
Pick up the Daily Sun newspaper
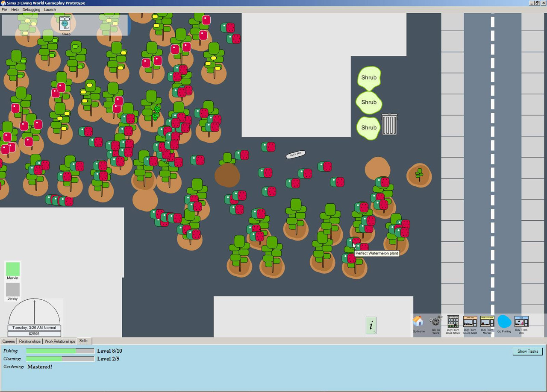point(296,155)
